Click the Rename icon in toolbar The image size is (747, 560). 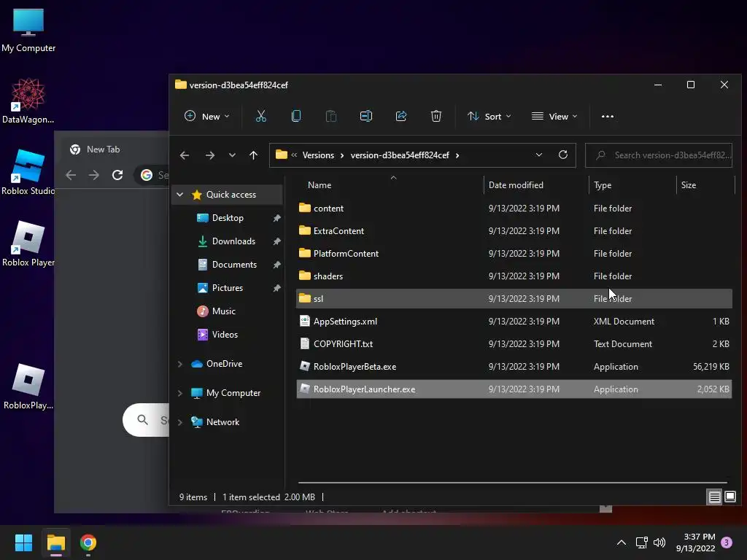point(366,116)
